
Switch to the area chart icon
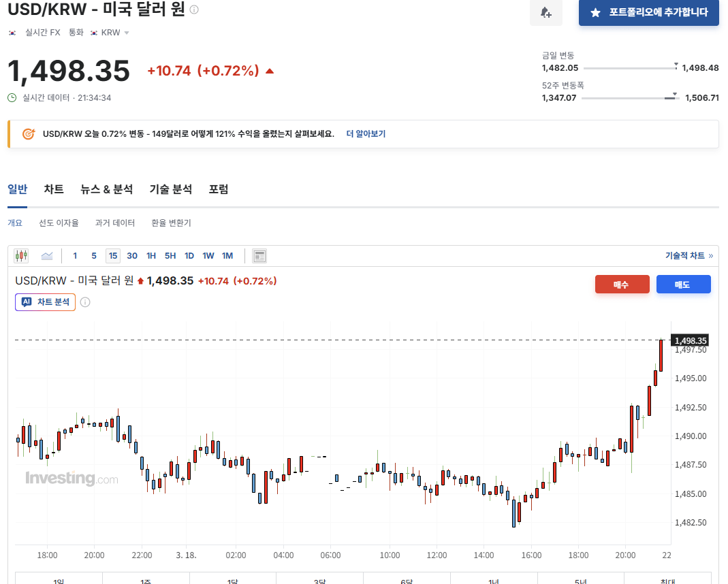pos(47,256)
